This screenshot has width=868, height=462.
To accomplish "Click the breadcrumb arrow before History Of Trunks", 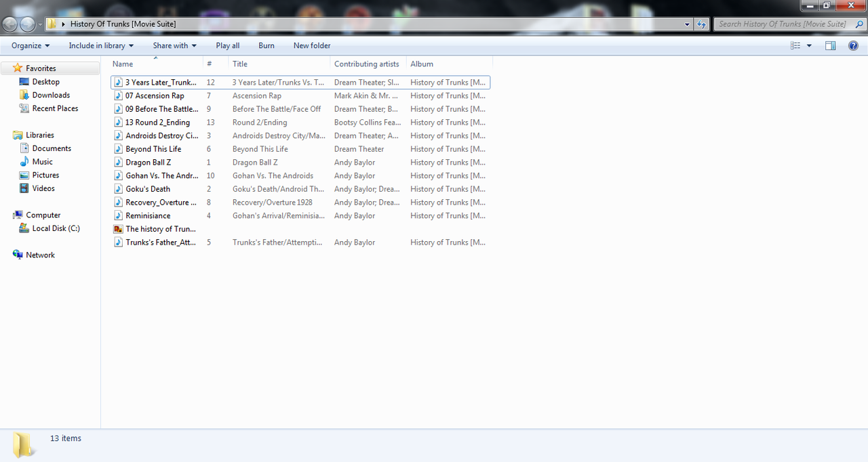I will click(x=63, y=24).
